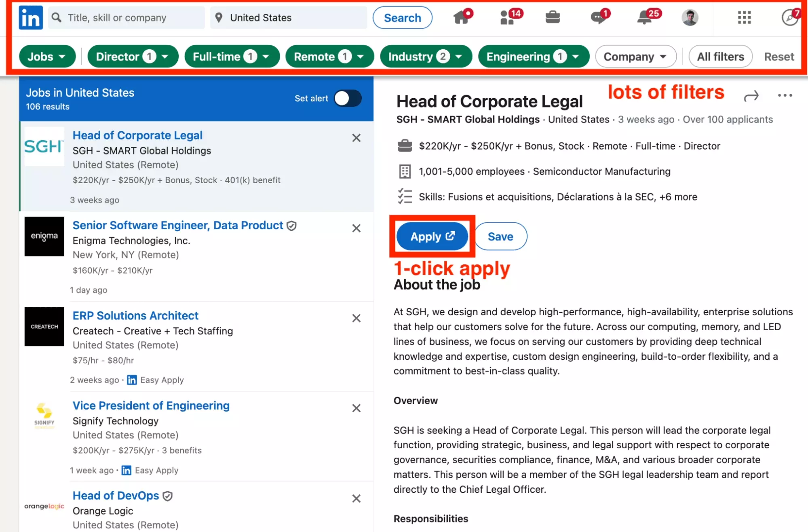808x532 pixels.
Task: Save the Head of Corporate Legal job
Action: click(500, 236)
